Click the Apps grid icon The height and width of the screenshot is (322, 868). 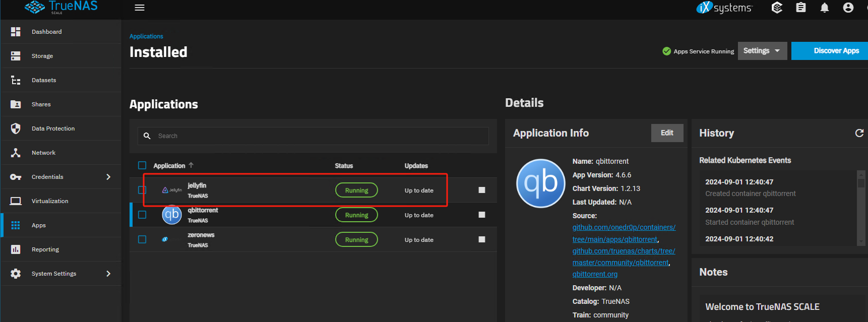(x=16, y=225)
